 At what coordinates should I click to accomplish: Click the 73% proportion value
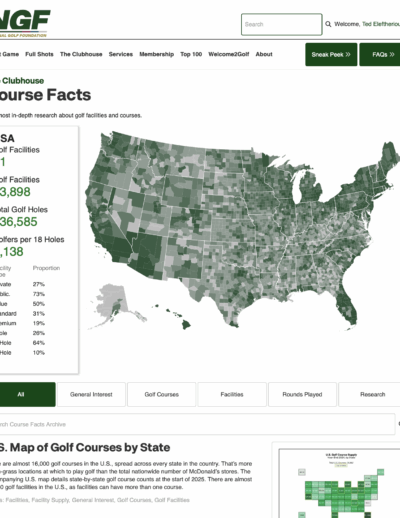pyautogui.click(x=39, y=294)
